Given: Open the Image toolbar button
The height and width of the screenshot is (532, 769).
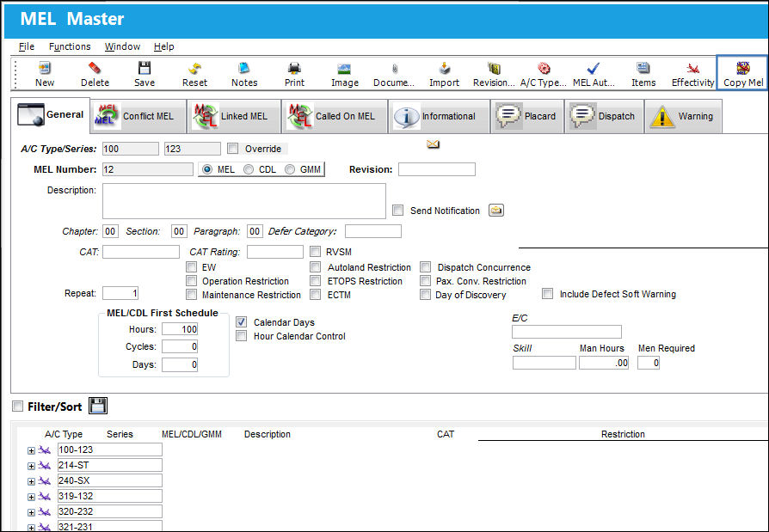Looking at the screenshot, I should tap(344, 68).
